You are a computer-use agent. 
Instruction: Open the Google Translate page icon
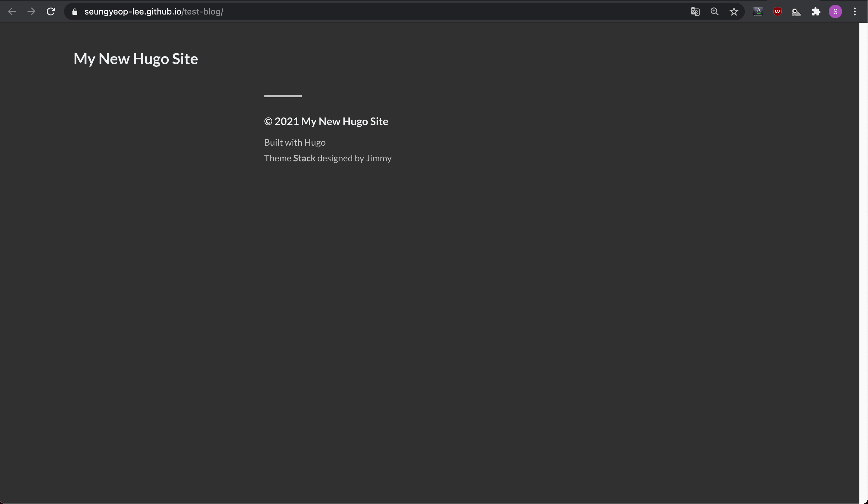[695, 12]
